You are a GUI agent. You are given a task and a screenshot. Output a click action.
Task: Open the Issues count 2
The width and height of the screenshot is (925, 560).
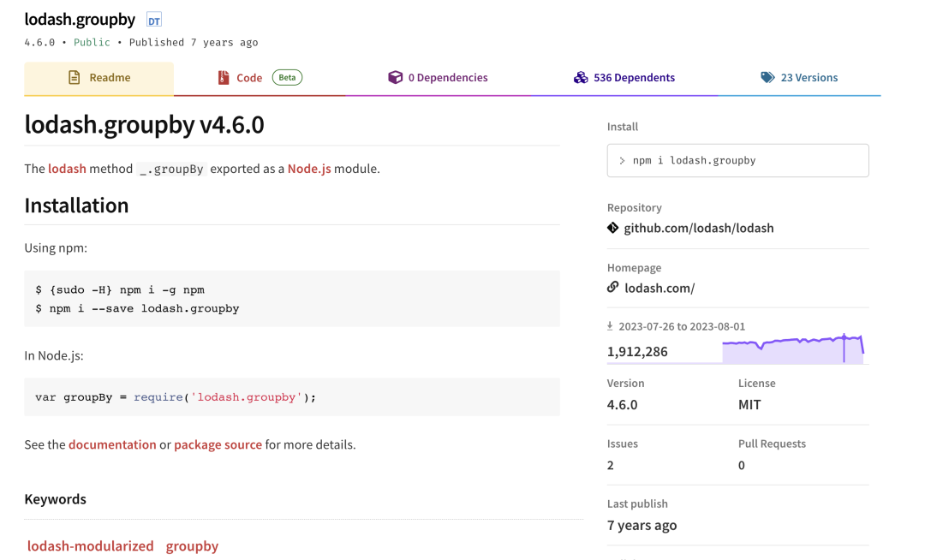(610, 466)
